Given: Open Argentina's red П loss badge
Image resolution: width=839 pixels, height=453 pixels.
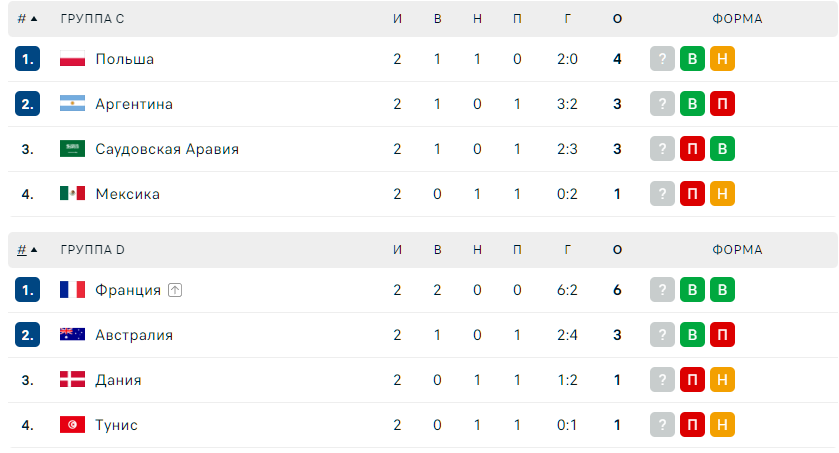Looking at the screenshot, I should 722,104.
